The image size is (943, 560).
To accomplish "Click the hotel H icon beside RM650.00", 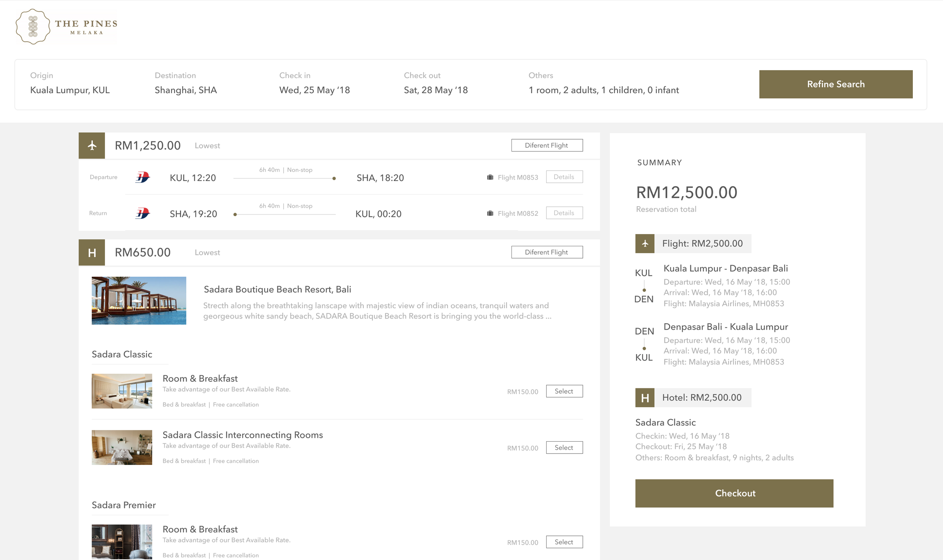I will coord(92,252).
